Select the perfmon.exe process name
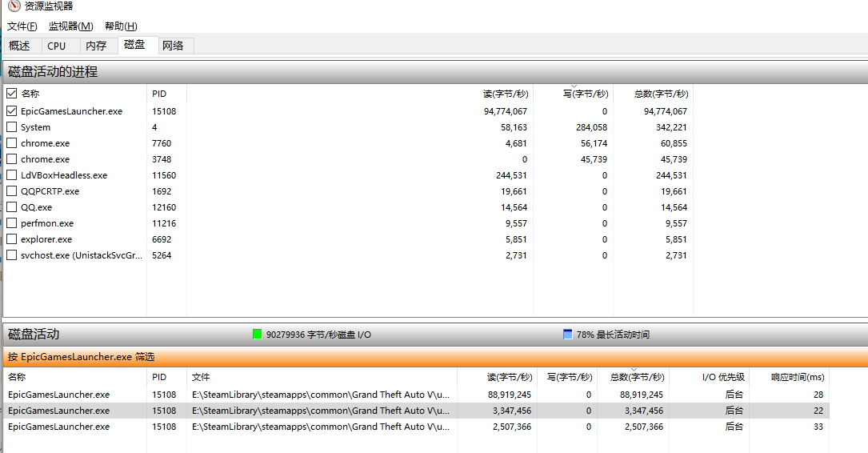The image size is (868, 453). coord(47,223)
